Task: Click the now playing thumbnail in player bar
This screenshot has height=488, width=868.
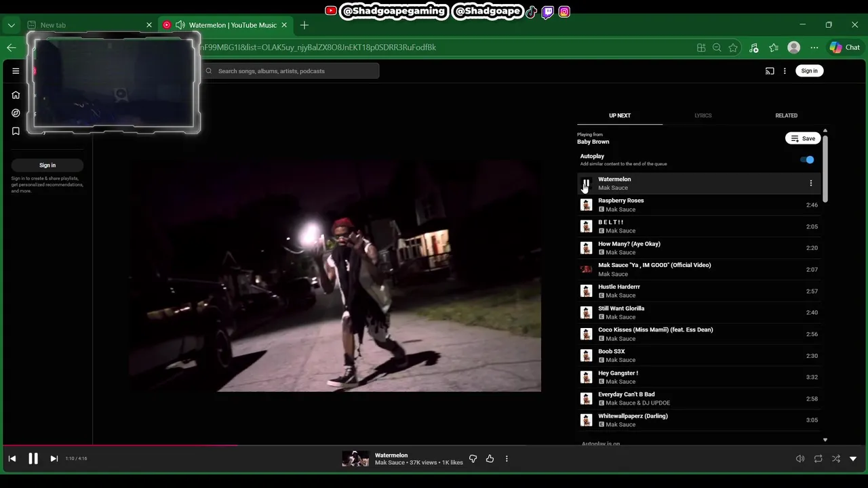Action: coord(355,459)
